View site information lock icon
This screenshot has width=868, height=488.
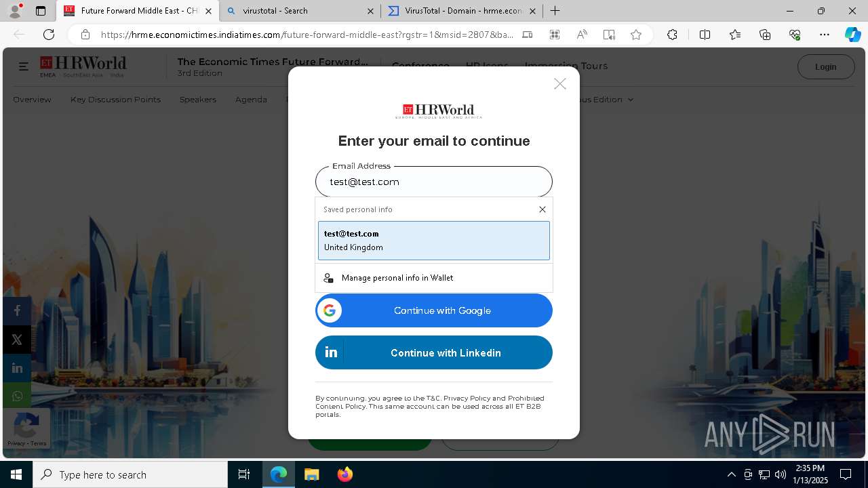click(x=85, y=35)
